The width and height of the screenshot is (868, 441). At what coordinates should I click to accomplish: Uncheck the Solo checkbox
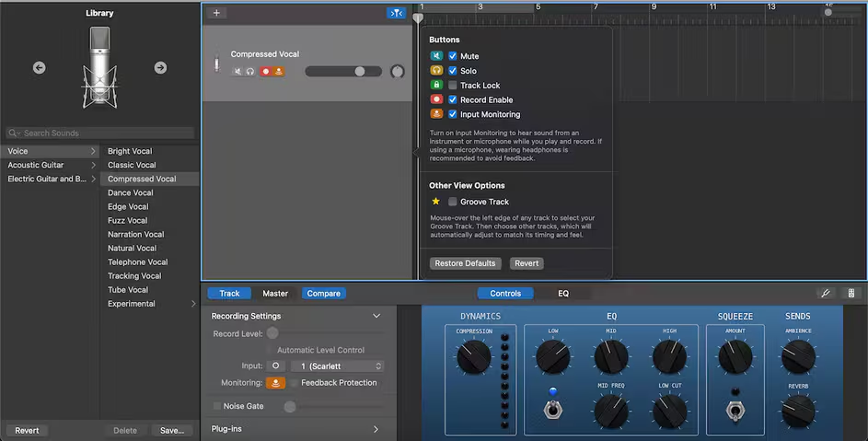(452, 70)
